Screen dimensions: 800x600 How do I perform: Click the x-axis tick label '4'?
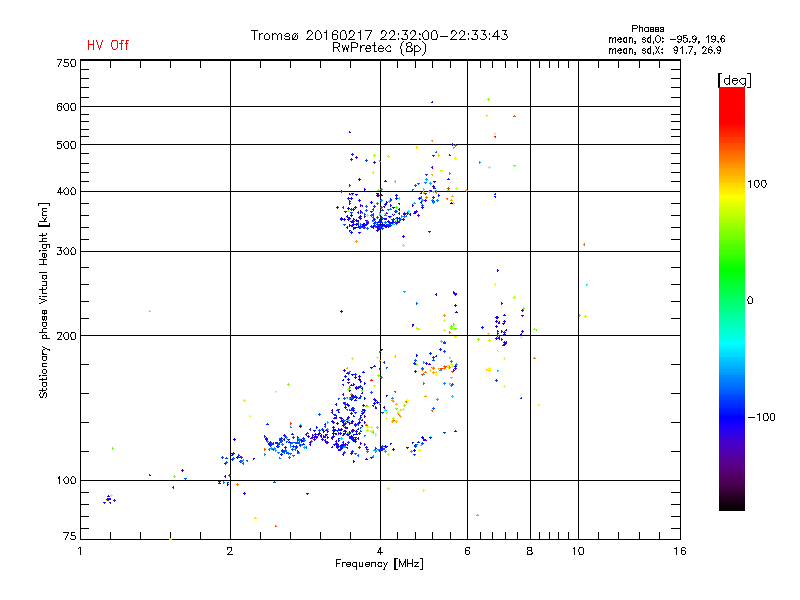(380, 551)
